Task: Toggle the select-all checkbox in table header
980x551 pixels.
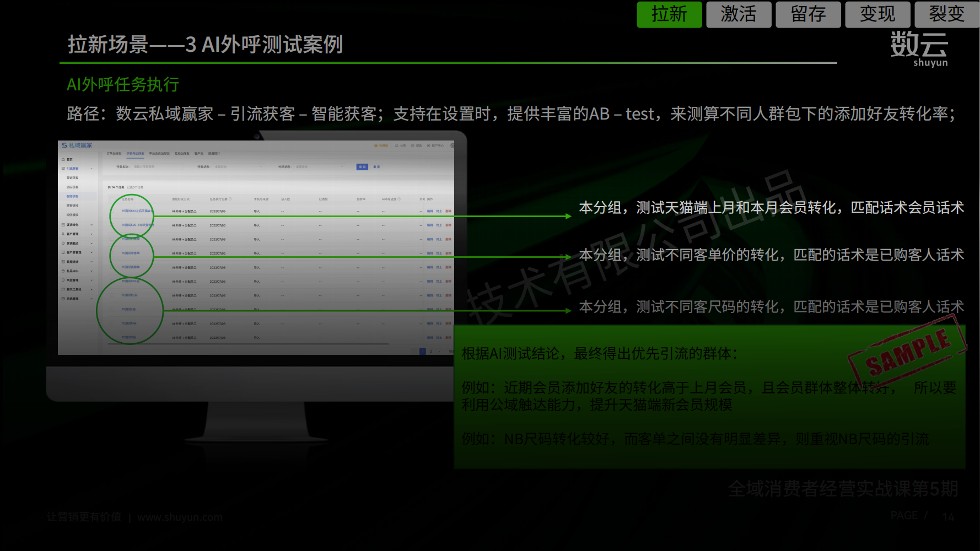Action: point(112,199)
